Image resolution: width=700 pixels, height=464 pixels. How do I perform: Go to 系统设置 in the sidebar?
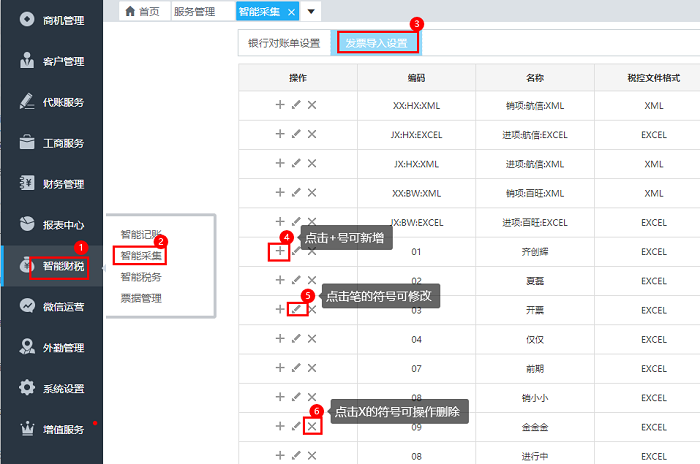[x=63, y=389]
